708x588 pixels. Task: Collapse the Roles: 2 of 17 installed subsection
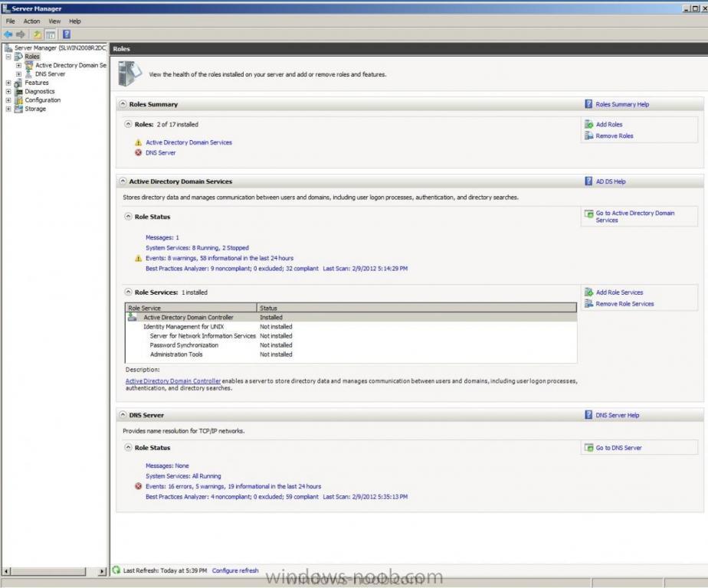128,124
